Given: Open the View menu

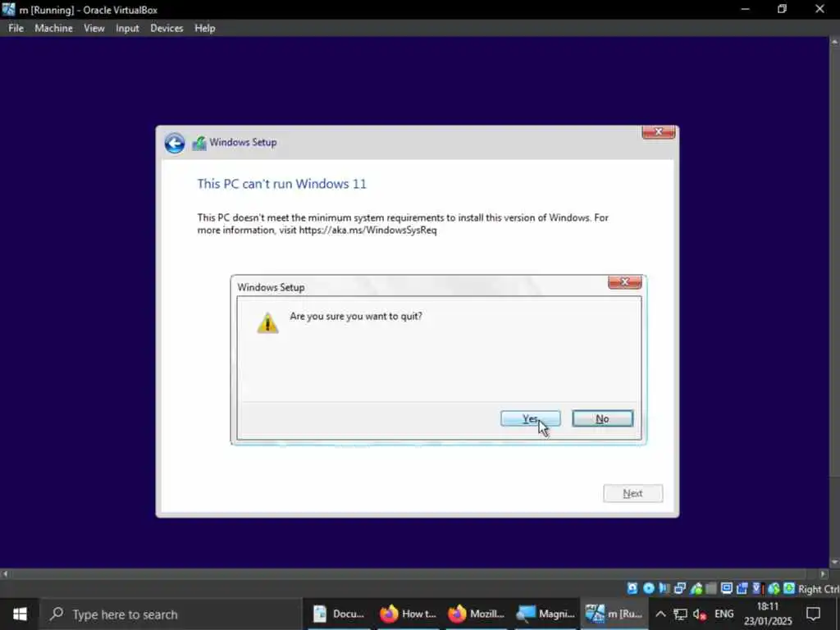Looking at the screenshot, I should point(94,29).
